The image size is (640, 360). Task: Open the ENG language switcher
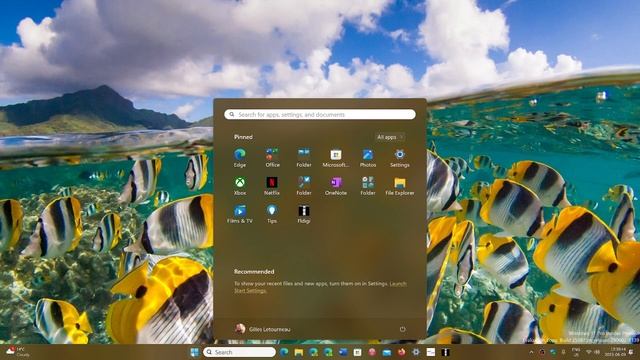[576, 352]
